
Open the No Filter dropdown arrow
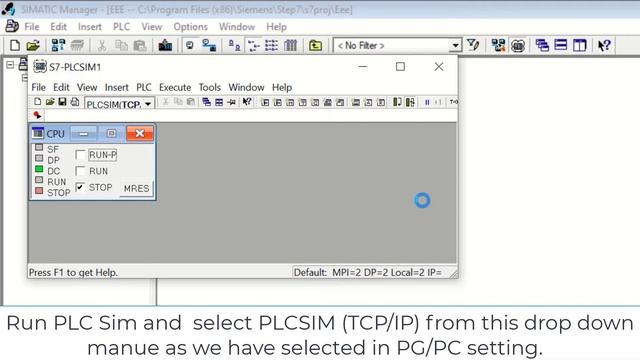[x=455, y=45]
